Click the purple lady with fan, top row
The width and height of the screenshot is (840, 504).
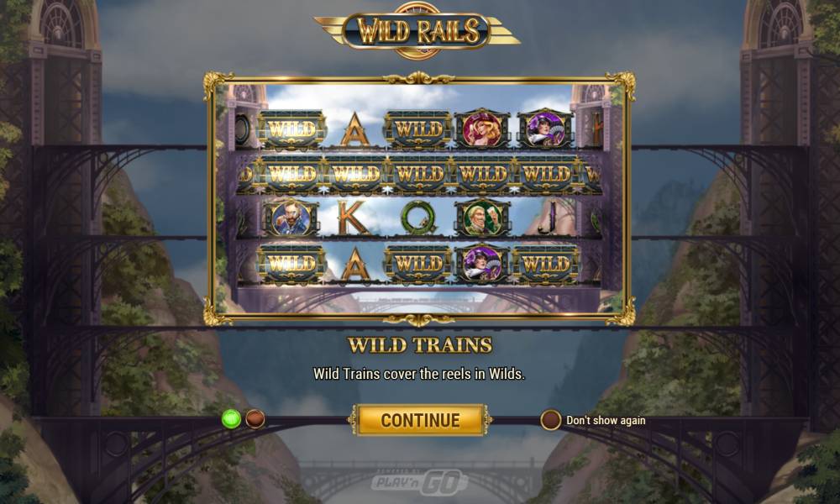[x=545, y=129]
